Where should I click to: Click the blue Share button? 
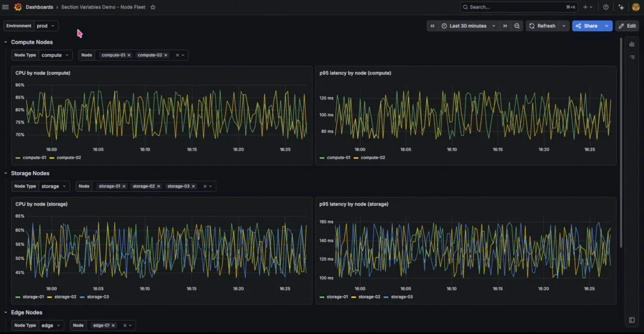click(x=587, y=26)
